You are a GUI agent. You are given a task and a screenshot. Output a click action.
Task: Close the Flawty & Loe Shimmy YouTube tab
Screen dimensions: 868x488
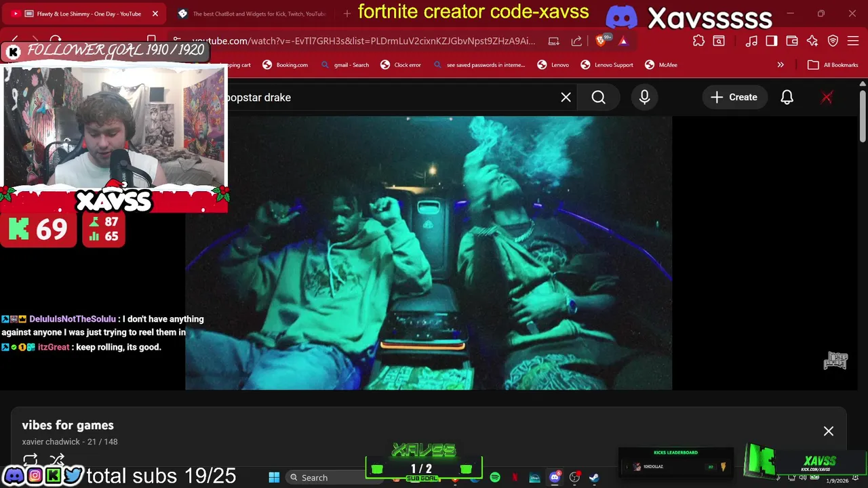(x=155, y=14)
